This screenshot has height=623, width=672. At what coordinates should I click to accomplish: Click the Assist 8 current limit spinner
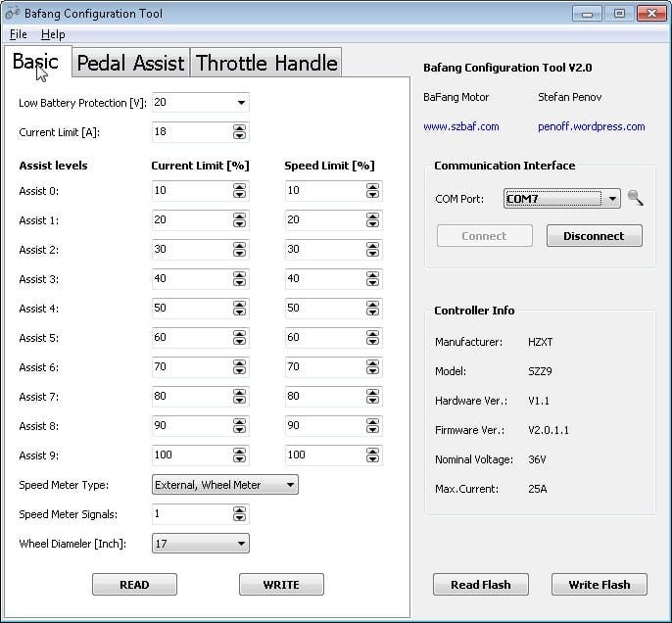(x=240, y=426)
